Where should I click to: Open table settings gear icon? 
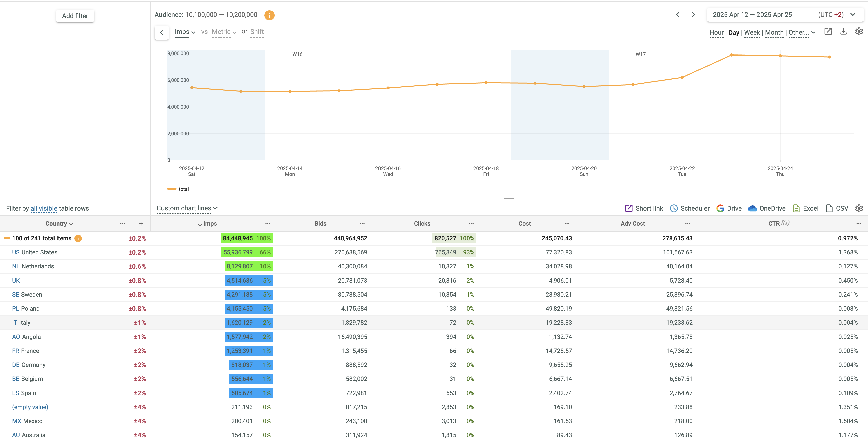tap(859, 208)
